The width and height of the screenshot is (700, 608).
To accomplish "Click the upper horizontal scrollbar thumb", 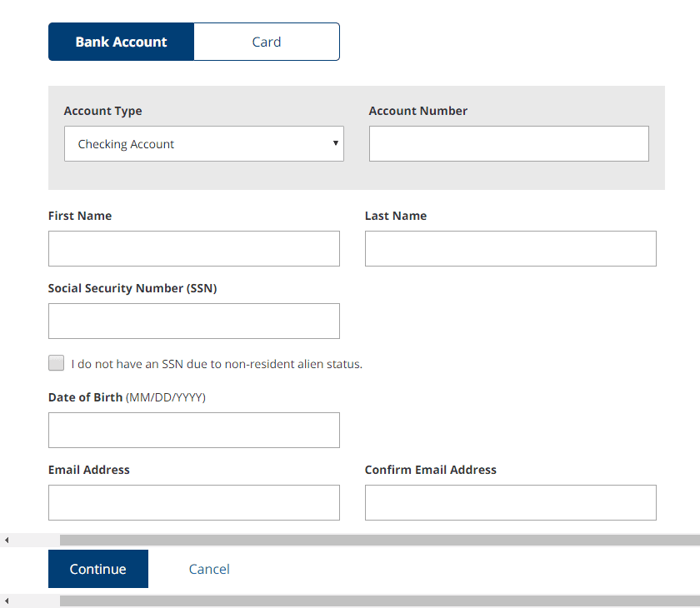I will [x=380, y=541].
